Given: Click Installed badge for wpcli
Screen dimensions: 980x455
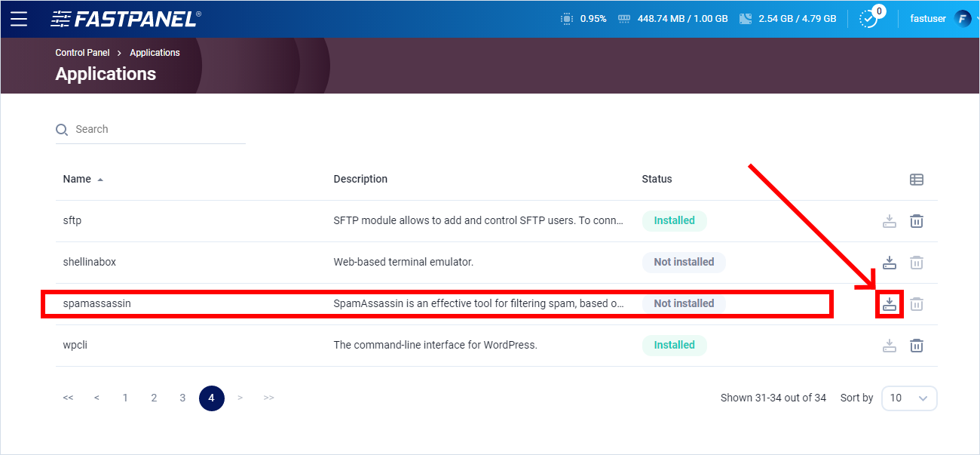Looking at the screenshot, I should point(675,346).
